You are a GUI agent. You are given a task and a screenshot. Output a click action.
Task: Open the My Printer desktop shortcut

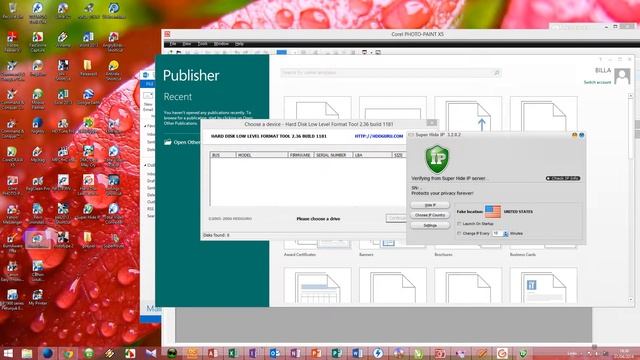(x=38, y=297)
